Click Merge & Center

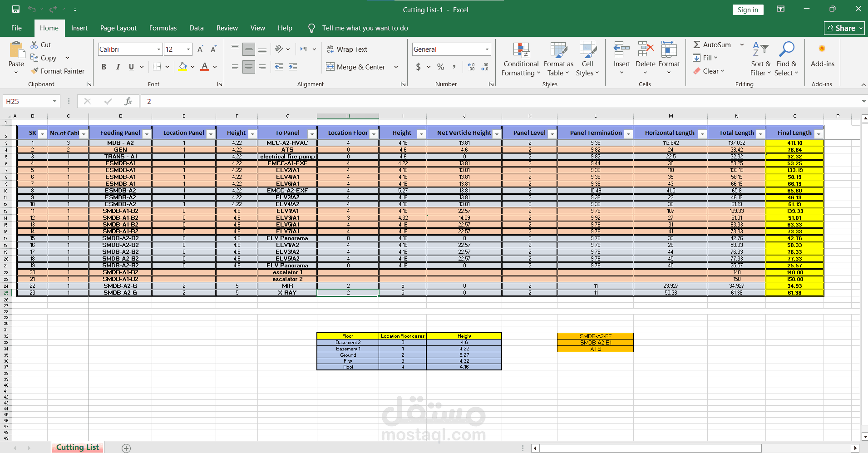[356, 67]
